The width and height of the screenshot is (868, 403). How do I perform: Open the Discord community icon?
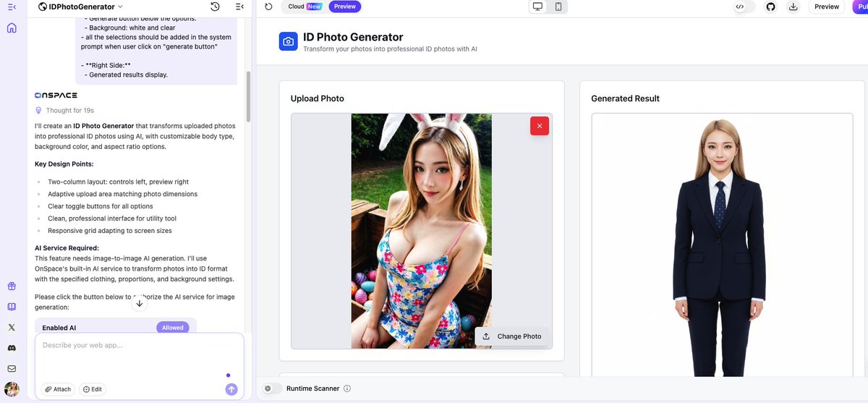[12, 348]
